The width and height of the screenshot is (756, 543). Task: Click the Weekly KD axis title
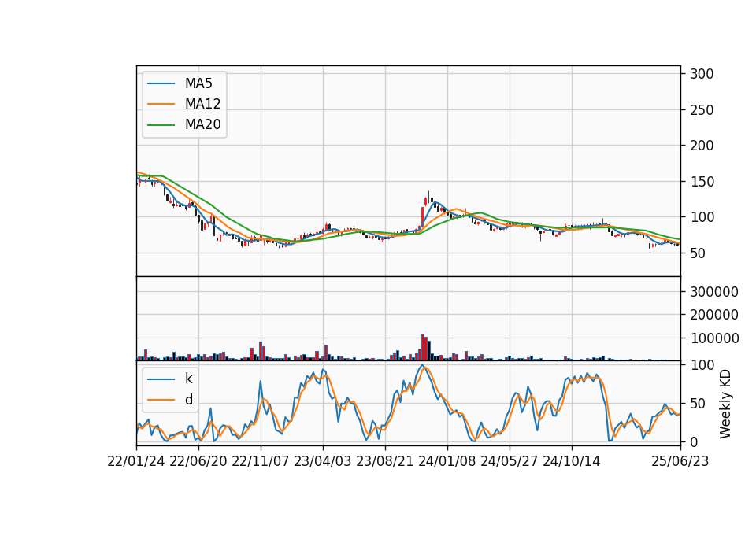click(725, 404)
